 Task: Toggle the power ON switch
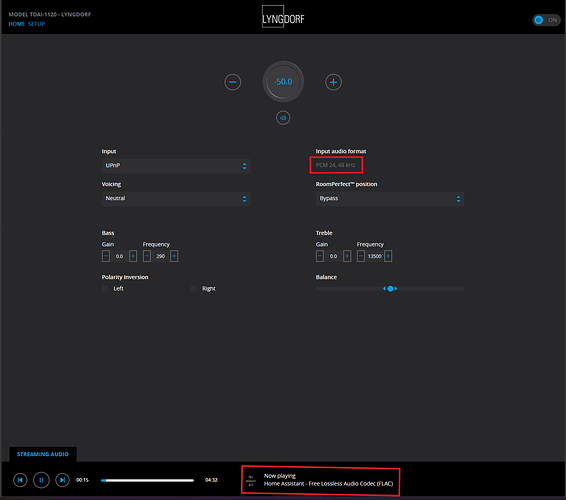click(546, 20)
